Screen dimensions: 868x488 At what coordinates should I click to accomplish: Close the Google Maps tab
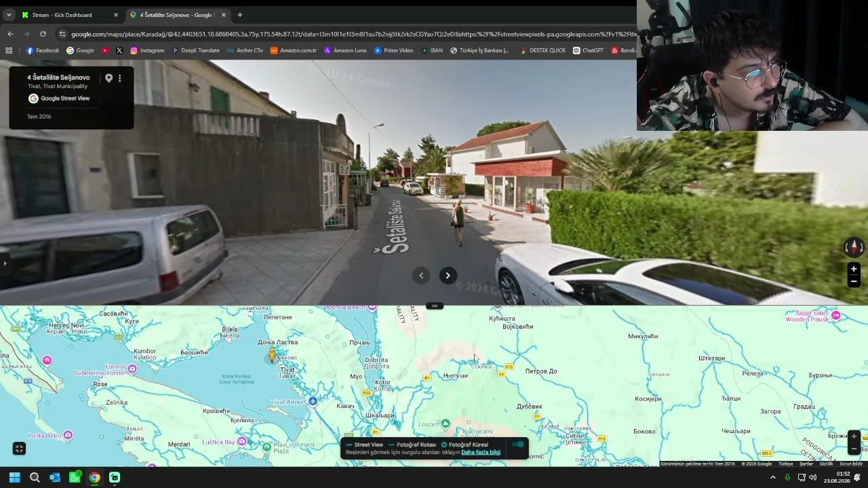tap(223, 15)
